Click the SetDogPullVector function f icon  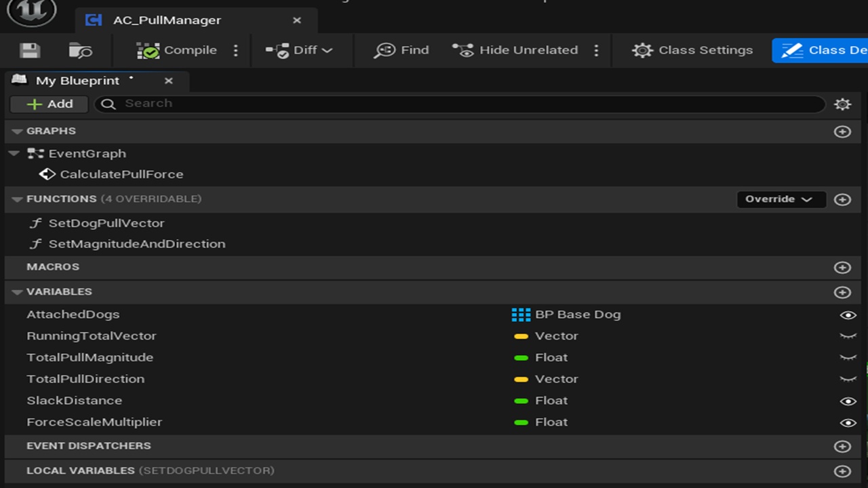click(35, 223)
